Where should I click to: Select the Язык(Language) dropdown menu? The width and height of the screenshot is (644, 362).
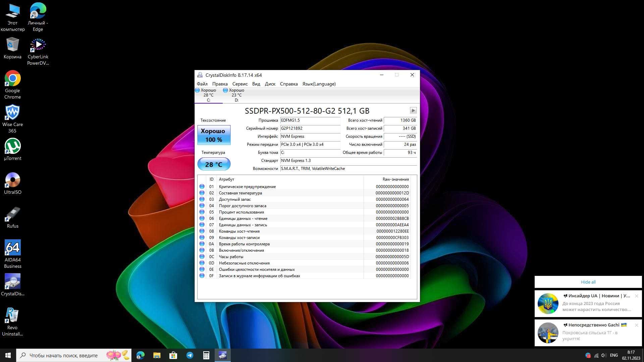(x=318, y=83)
